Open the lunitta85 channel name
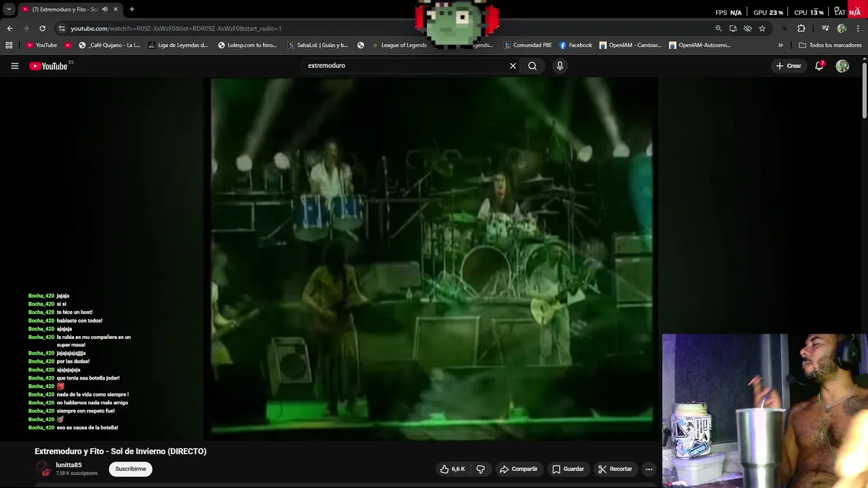This screenshot has height=488, width=868. 68,465
